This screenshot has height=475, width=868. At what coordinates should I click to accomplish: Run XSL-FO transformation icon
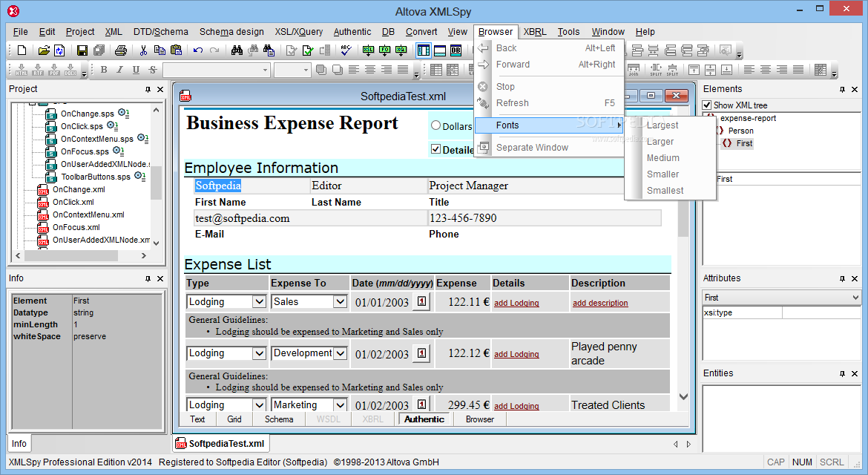pyautogui.click(x=385, y=50)
